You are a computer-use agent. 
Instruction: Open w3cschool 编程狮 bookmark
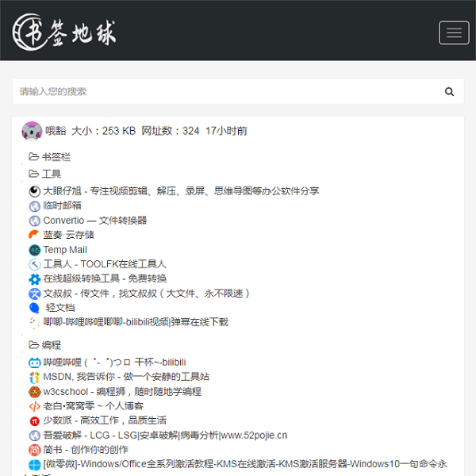click(122, 391)
